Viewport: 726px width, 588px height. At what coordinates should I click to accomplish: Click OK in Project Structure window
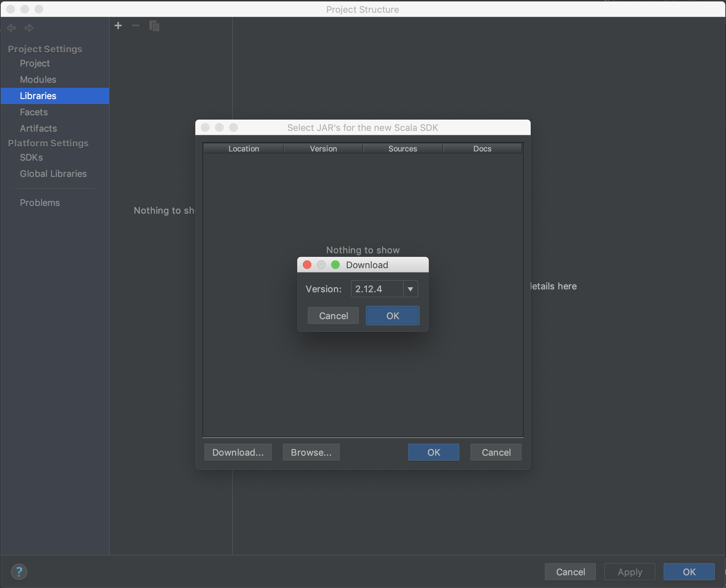689,572
